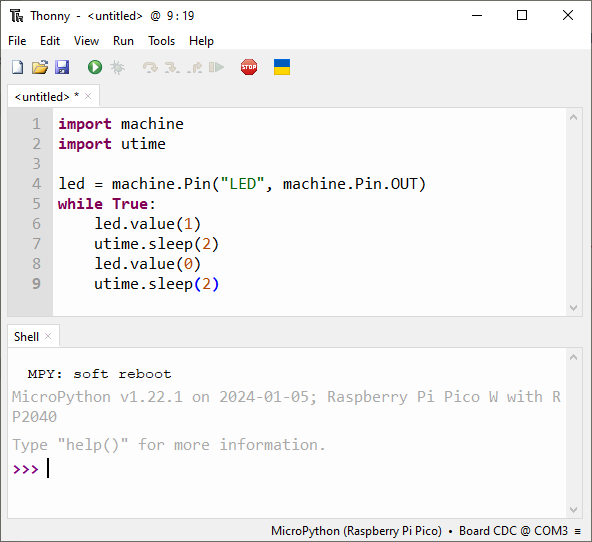Click the Ukraine flag support icon
This screenshot has width=592, height=542.
(x=282, y=67)
